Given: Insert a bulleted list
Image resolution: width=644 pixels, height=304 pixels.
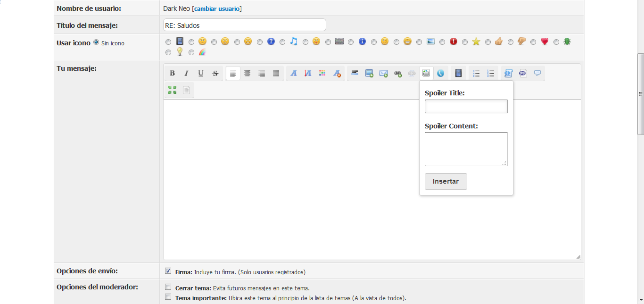Looking at the screenshot, I should point(476,73).
